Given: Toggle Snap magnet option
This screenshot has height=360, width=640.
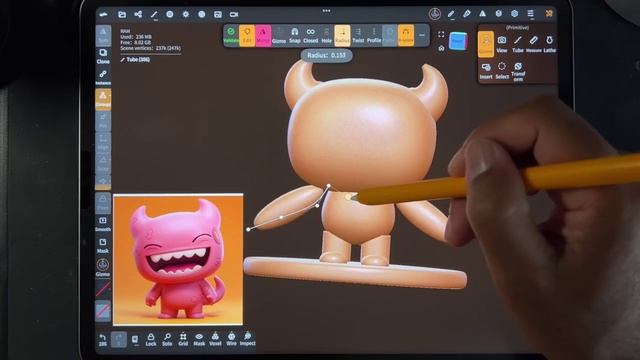Looking at the screenshot, I should 295,36.
